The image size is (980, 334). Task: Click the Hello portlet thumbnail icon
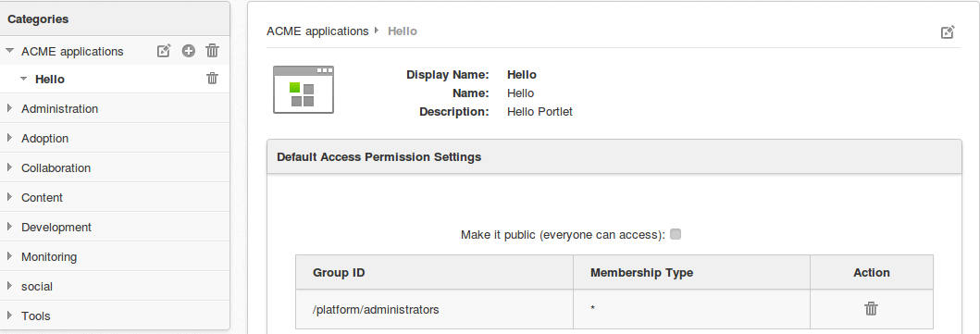pyautogui.click(x=304, y=90)
